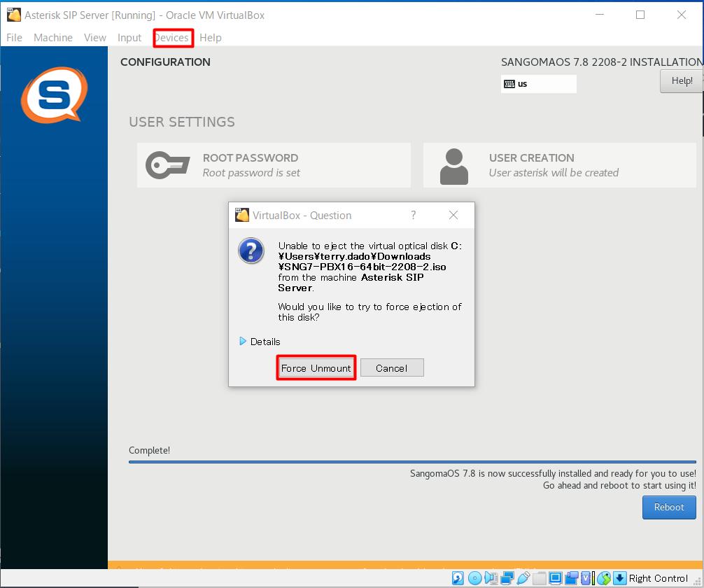
Task: Click the CPU virtualization status icon
Action: click(x=587, y=578)
